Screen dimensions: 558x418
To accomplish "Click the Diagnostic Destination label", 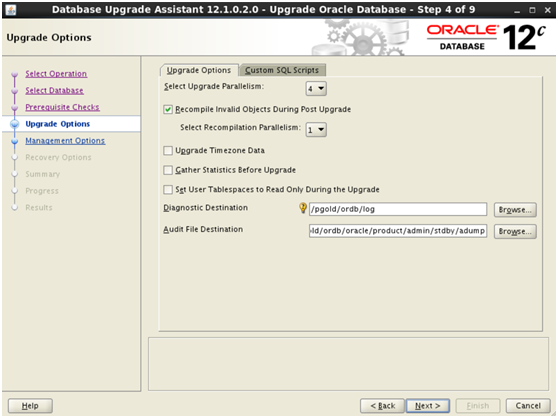I will [205, 208].
